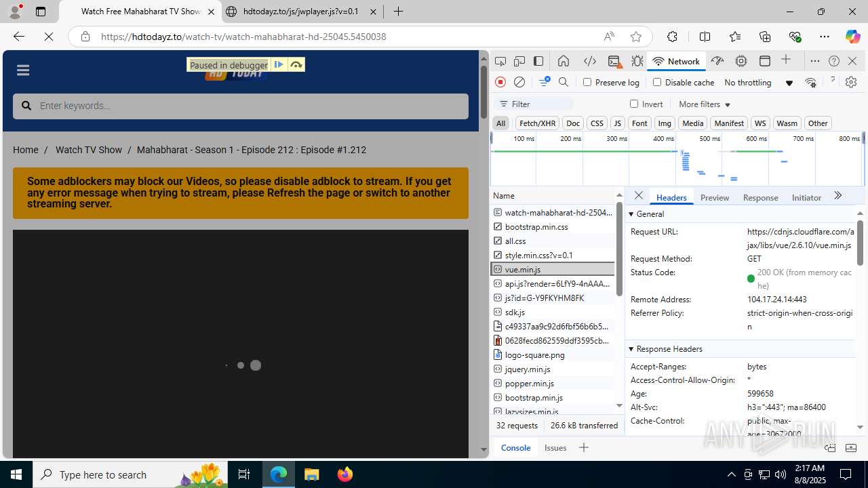Image resolution: width=868 pixels, height=488 pixels.
Task: Resume script execution in paused debugger overlay
Action: point(279,64)
